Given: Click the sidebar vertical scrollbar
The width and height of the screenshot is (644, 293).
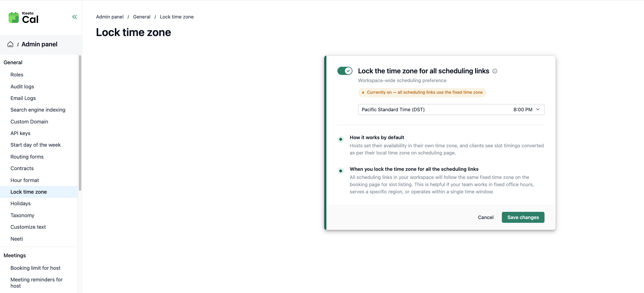Looking at the screenshot, I should (80, 123).
